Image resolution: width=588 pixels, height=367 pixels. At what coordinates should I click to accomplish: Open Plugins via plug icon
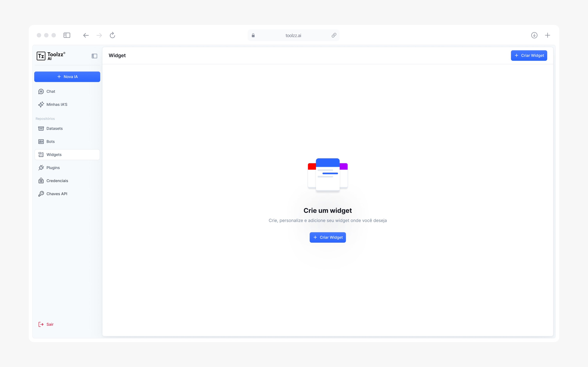tap(41, 168)
